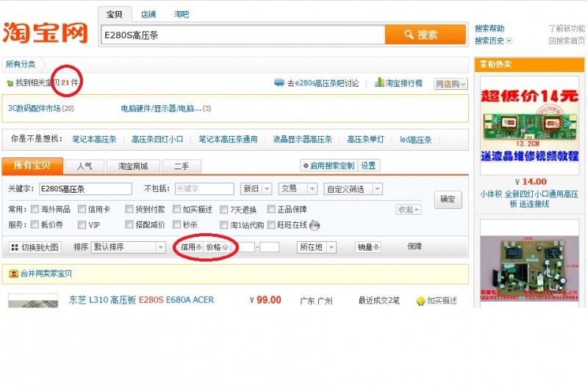This screenshot has width=588, height=392.
Task: Check the 海外商品 checkbox
Action: [x=35, y=210]
